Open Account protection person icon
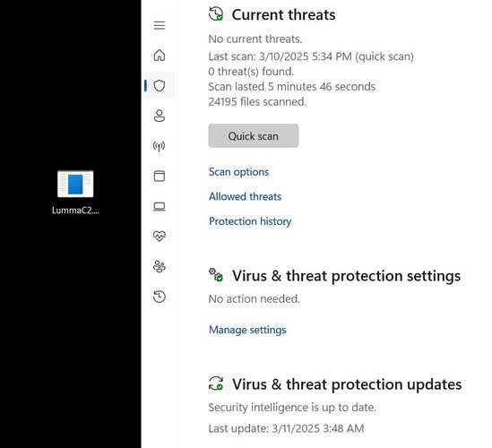Image resolution: width=492 pixels, height=448 pixels. click(160, 116)
